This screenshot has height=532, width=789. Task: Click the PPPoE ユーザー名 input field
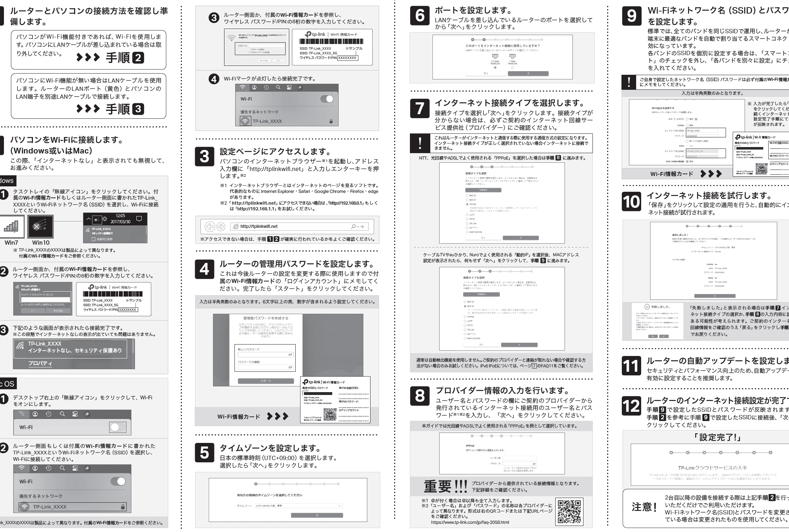click(519, 458)
